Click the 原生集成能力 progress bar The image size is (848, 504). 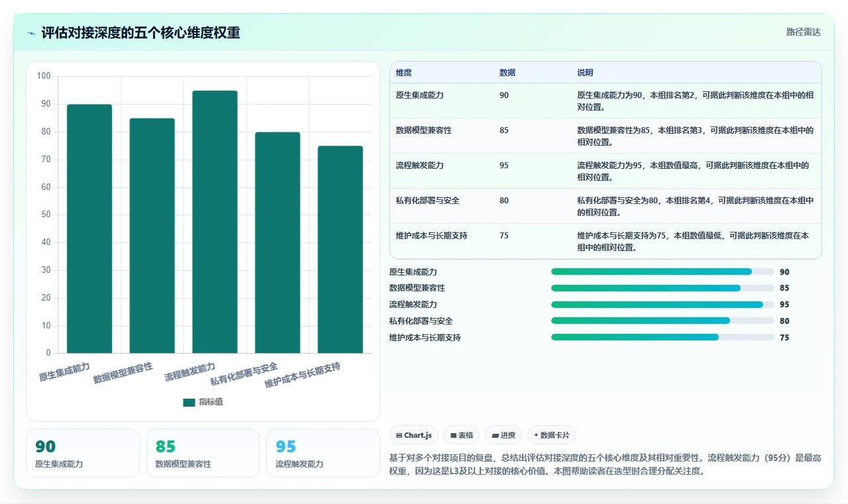[662, 272]
